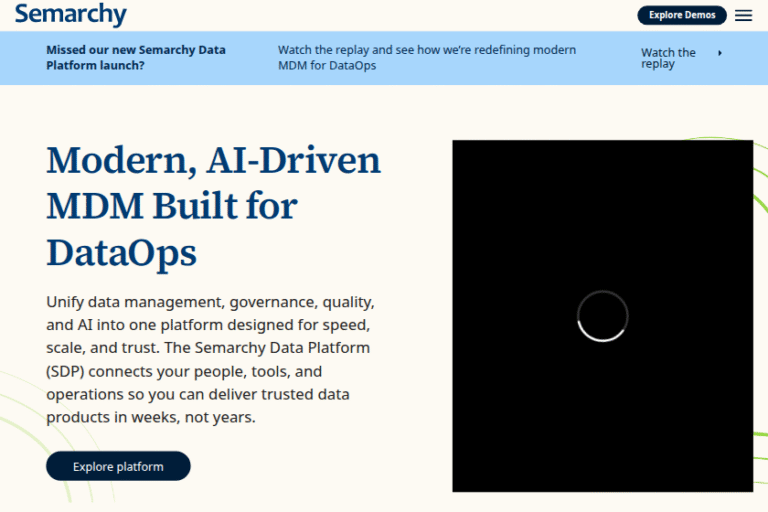Click the 'MDM Built for' headline line
Image resolution: width=768 pixels, height=512 pixels.
point(172,206)
